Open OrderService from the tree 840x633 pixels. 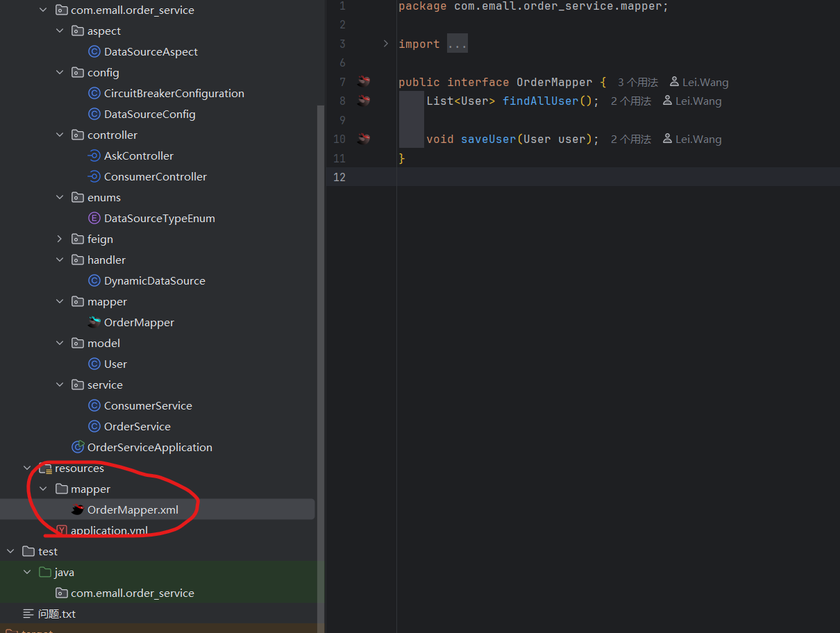tap(137, 427)
